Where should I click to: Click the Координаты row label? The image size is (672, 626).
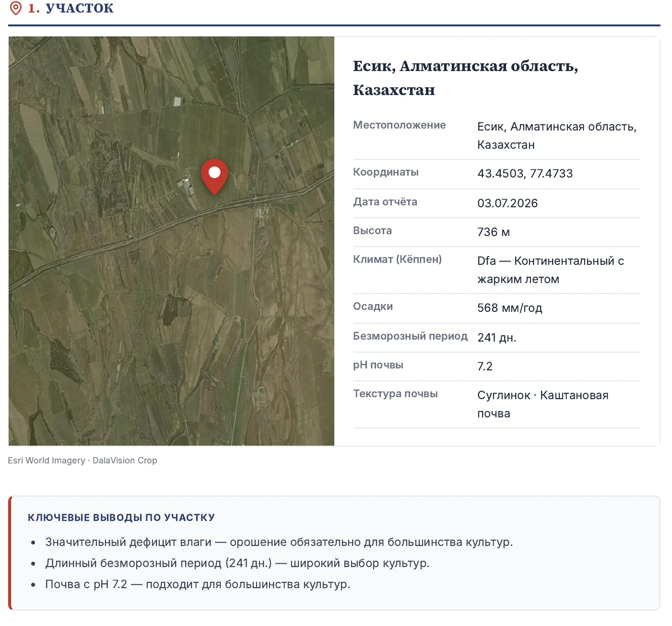[x=386, y=172]
